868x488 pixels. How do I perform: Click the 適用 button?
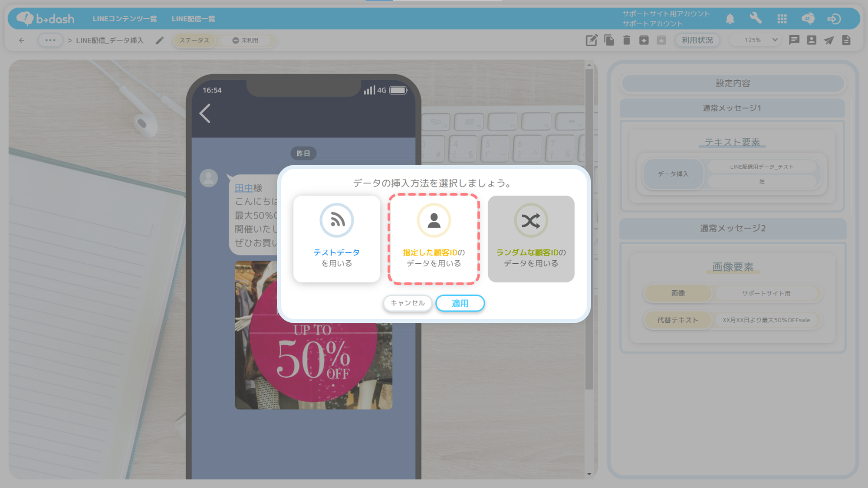pos(460,303)
